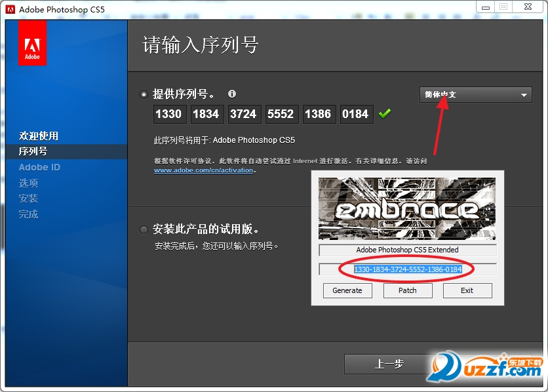This screenshot has height=392, width=548.
Task: Open the www.adobe.com/cn/activation link
Action: pyautogui.click(x=203, y=170)
